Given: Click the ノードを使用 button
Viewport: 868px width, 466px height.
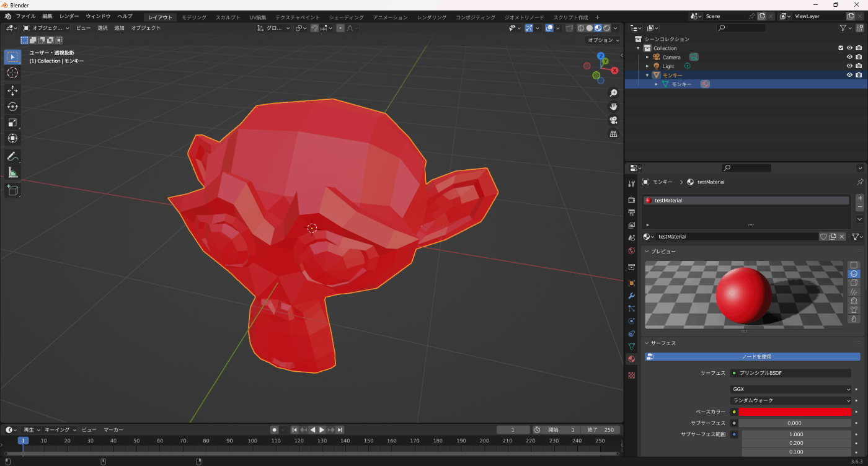Looking at the screenshot, I should 752,357.
